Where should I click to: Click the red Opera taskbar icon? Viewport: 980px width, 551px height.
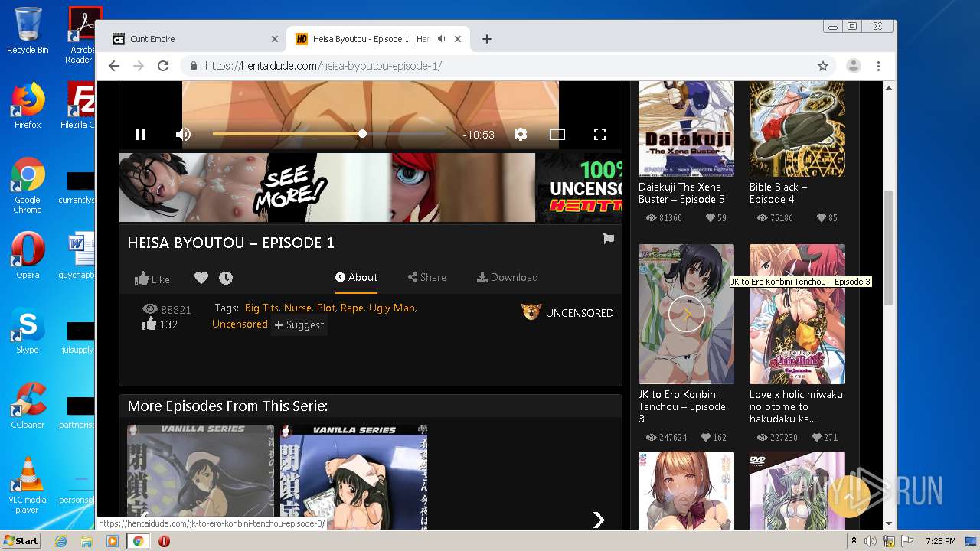pyautogui.click(x=164, y=541)
